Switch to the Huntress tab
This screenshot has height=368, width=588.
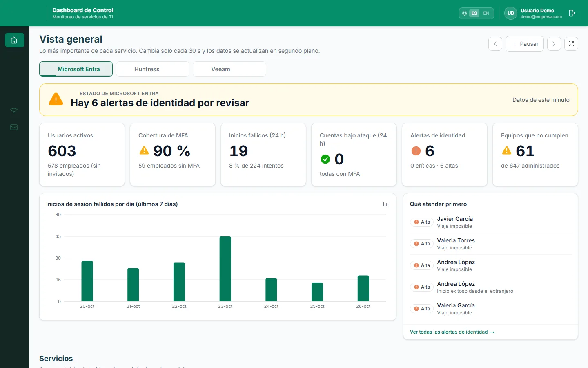tap(153, 69)
